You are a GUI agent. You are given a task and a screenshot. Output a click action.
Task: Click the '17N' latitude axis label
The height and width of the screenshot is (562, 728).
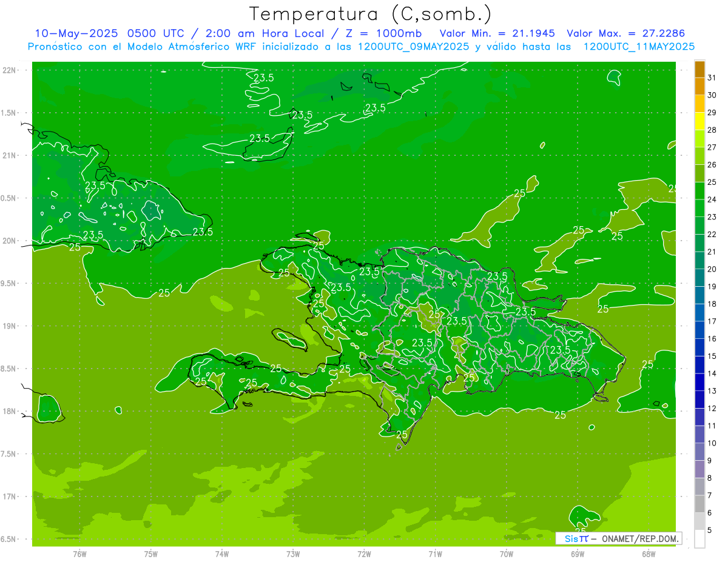(x=9, y=497)
